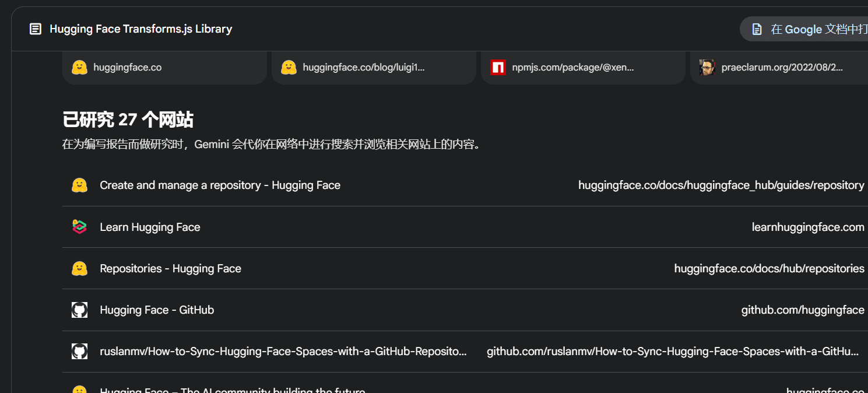Click Hugging Face icon in Repositories row

(79, 268)
